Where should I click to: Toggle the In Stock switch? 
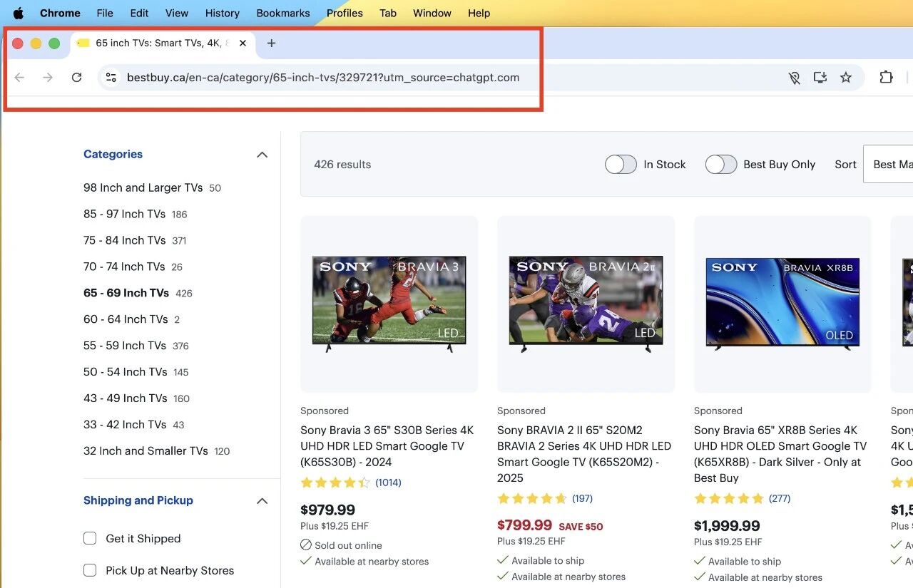coord(621,165)
